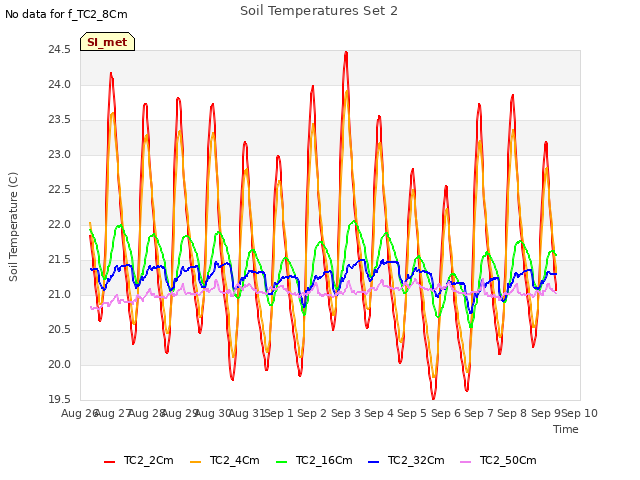Click the TC2_2Cm legend label

(149, 460)
